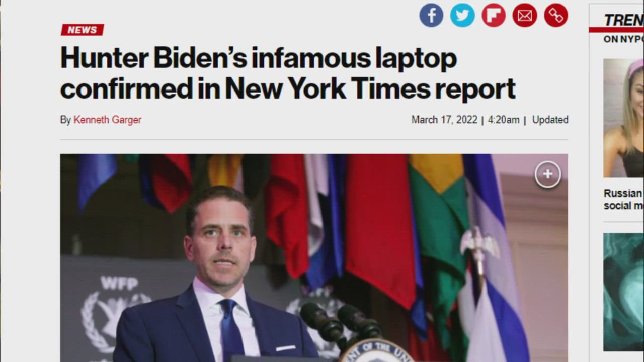Copy the article link with the chain icon
This screenshot has width=644, height=362.
click(556, 15)
